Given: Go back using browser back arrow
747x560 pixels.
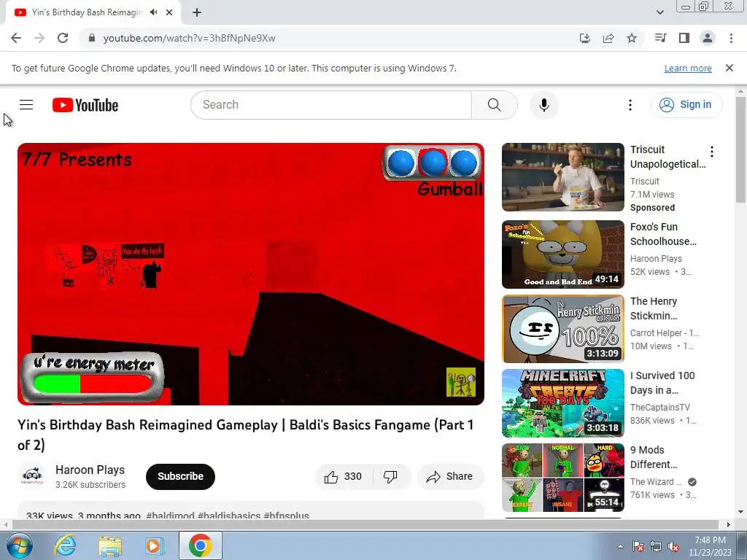Looking at the screenshot, I should [x=16, y=38].
